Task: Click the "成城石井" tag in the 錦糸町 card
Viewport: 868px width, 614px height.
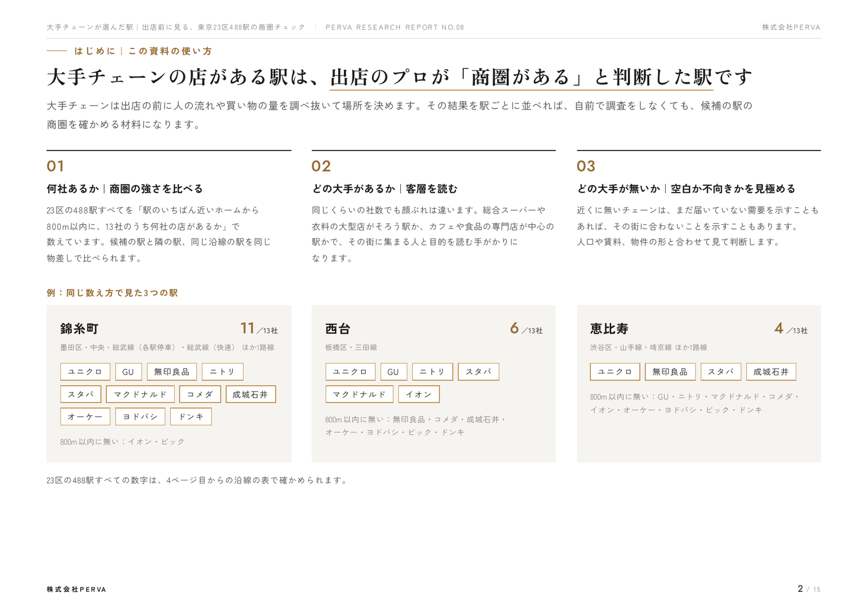Action: pyautogui.click(x=251, y=394)
